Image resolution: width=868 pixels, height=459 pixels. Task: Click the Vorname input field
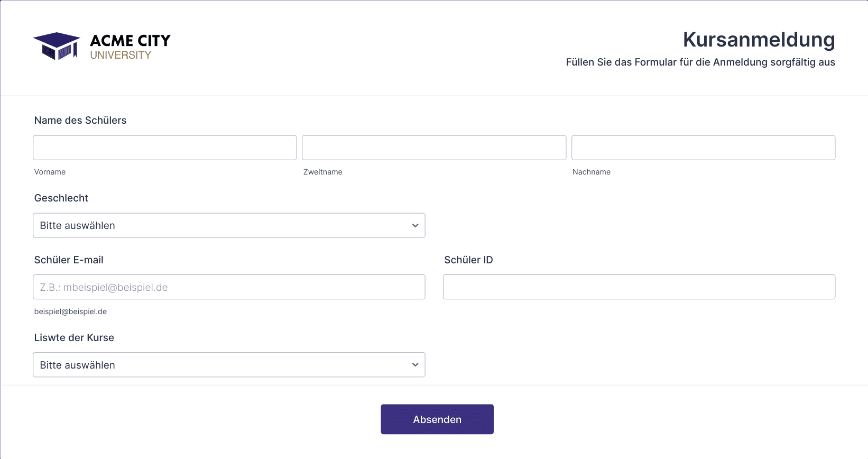tap(164, 148)
